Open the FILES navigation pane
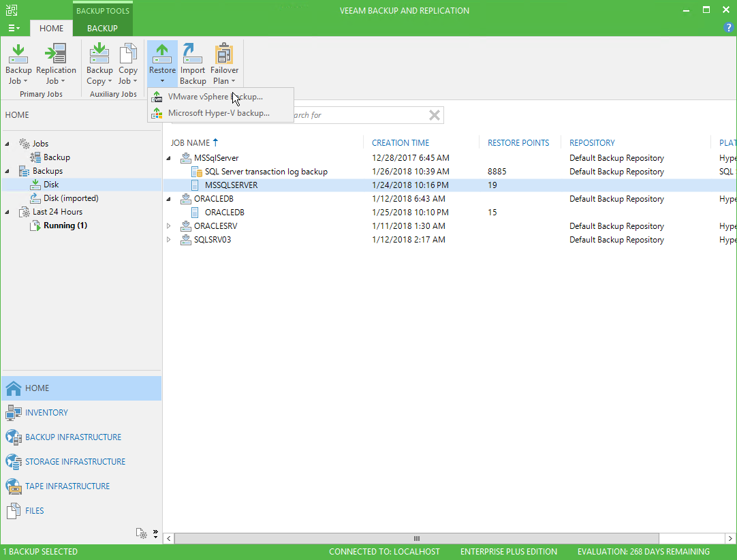 pyautogui.click(x=81, y=511)
